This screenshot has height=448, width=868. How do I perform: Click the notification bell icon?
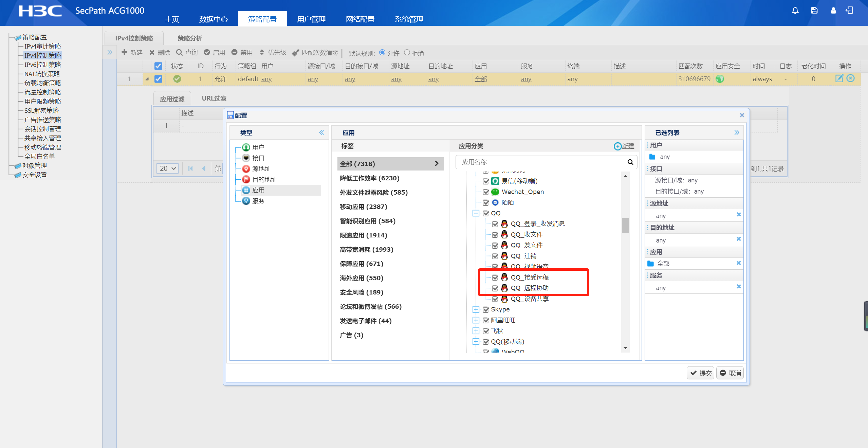tap(795, 11)
